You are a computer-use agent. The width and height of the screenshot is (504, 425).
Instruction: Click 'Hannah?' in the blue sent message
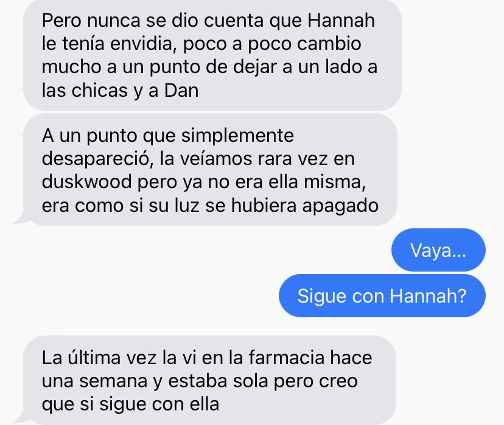(x=428, y=296)
